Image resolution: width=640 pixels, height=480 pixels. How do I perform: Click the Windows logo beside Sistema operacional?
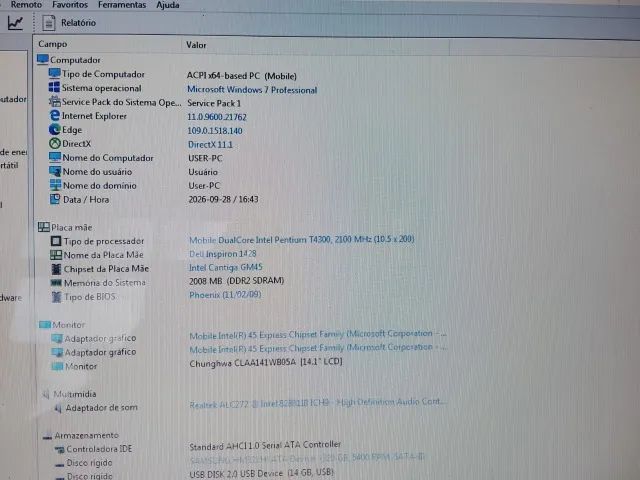tap(54, 87)
